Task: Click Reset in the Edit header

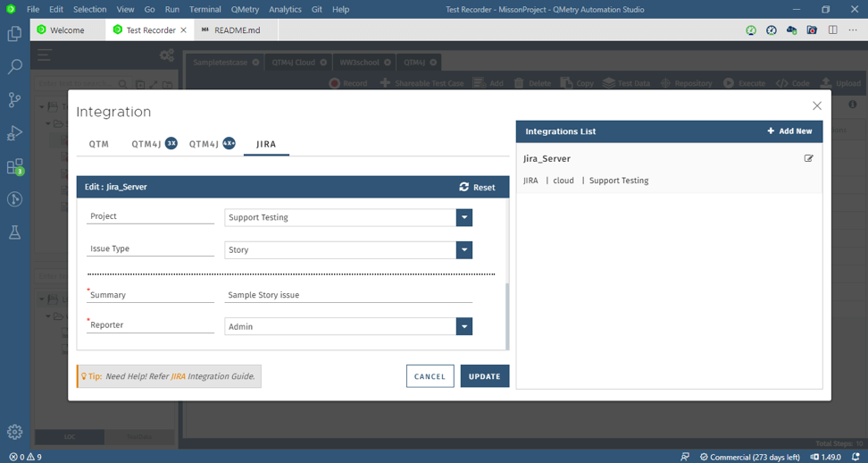Action: (x=477, y=187)
